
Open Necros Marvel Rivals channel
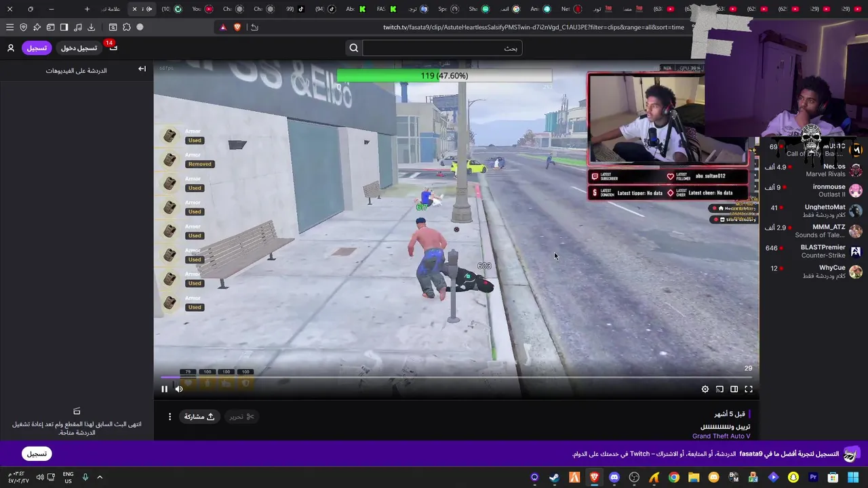click(x=814, y=170)
